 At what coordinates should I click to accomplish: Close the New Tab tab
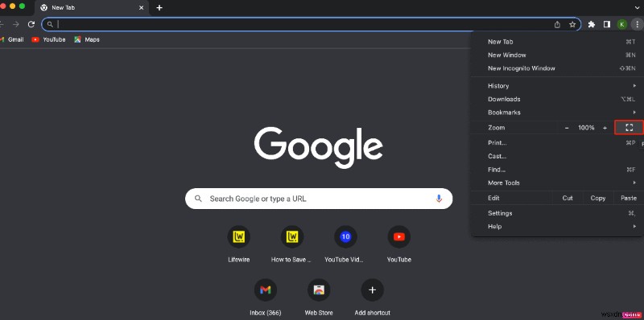142,8
